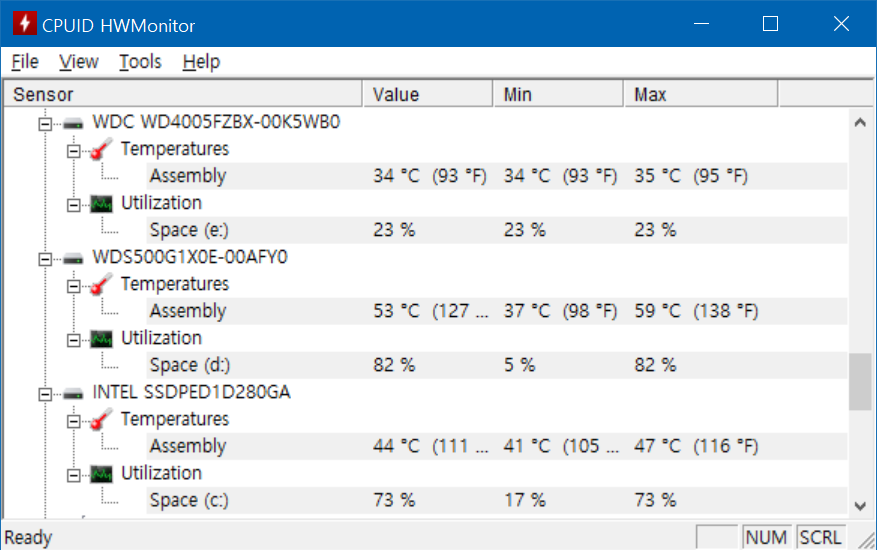This screenshot has height=550, width=877.
Task: Click the 5 % min value
Action: click(x=520, y=365)
